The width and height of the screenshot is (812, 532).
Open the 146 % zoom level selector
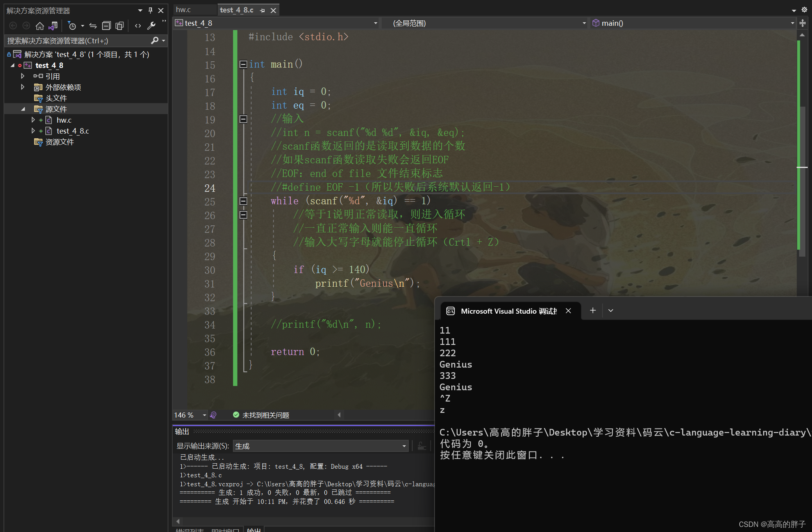[x=190, y=415]
